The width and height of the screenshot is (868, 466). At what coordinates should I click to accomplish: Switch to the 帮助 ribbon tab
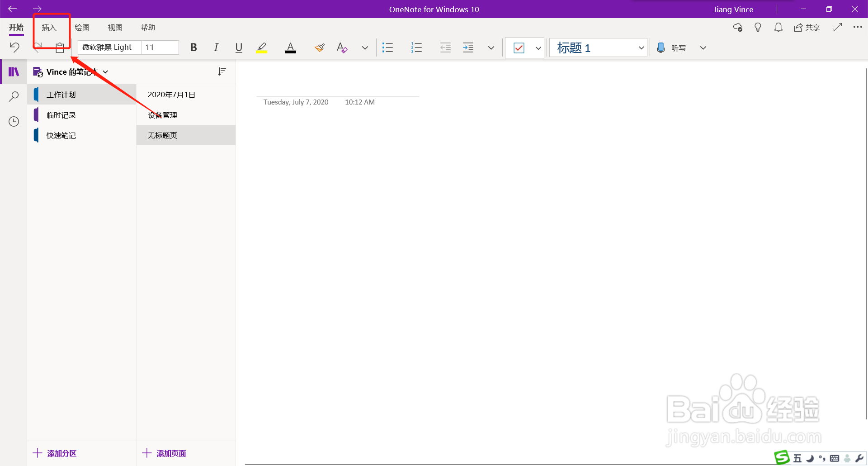148,28
